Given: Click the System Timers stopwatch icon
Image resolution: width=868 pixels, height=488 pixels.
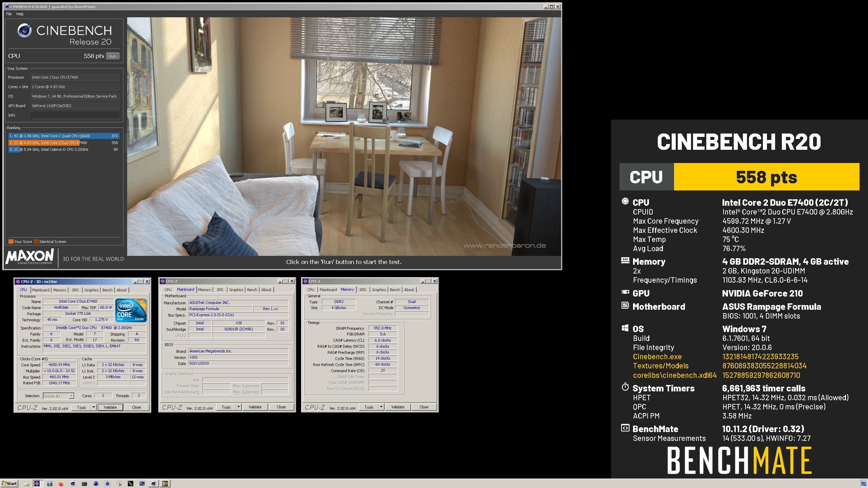Looking at the screenshot, I should tap(625, 387).
